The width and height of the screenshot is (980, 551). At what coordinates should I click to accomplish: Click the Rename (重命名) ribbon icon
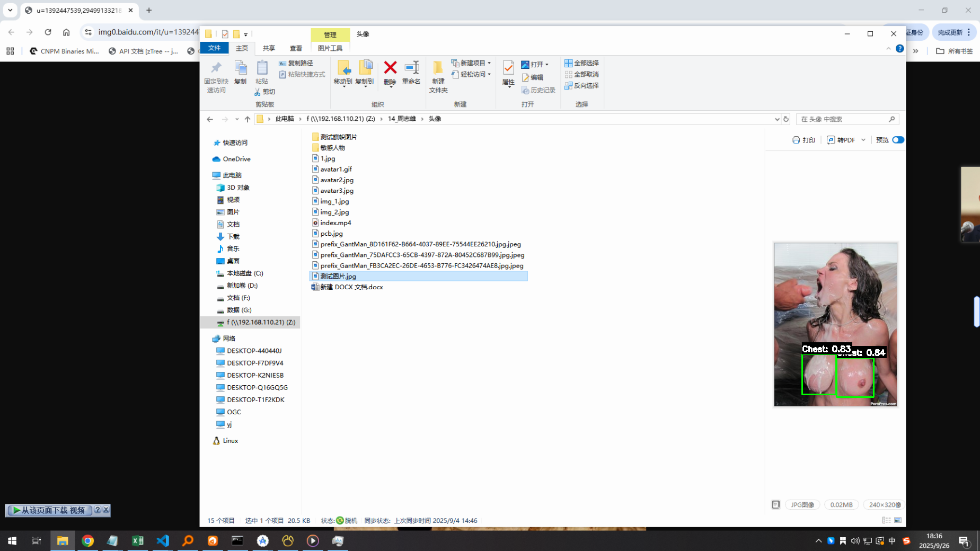[411, 68]
